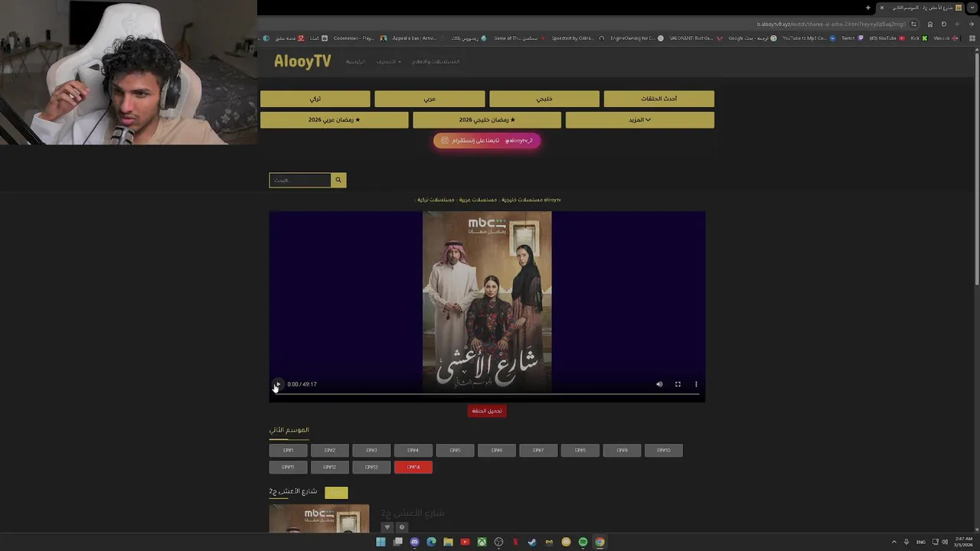Viewport: 980px width, 551px height.
Task: Focus the site search input field
Action: [300, 180]
